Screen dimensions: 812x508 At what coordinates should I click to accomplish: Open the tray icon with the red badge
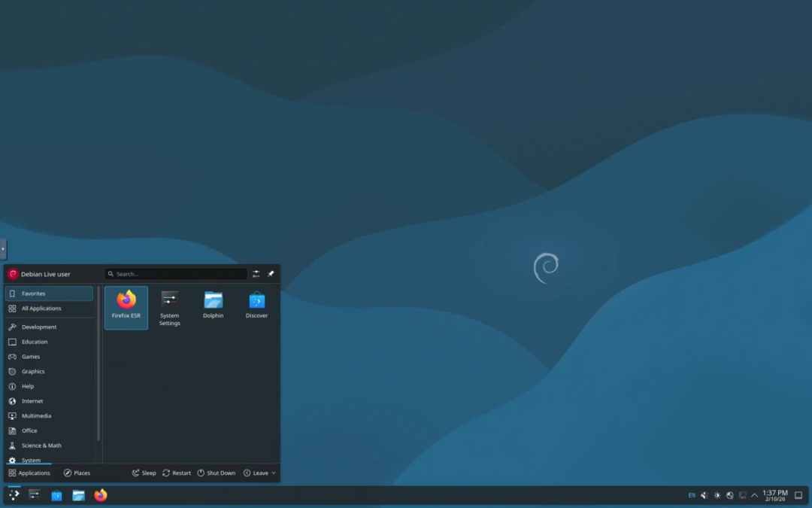click(742, 495)
